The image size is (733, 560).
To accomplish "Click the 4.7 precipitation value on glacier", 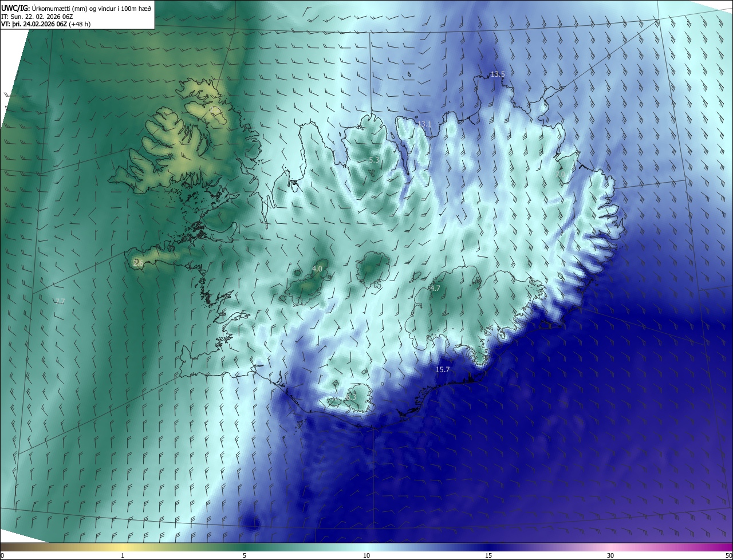I will tap(435, 289).
